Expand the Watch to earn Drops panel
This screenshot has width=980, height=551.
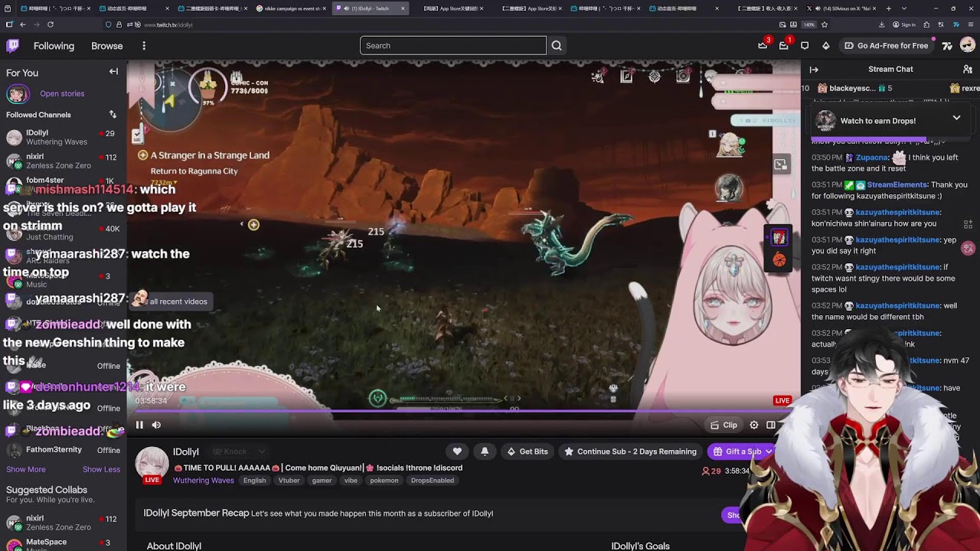956,118
